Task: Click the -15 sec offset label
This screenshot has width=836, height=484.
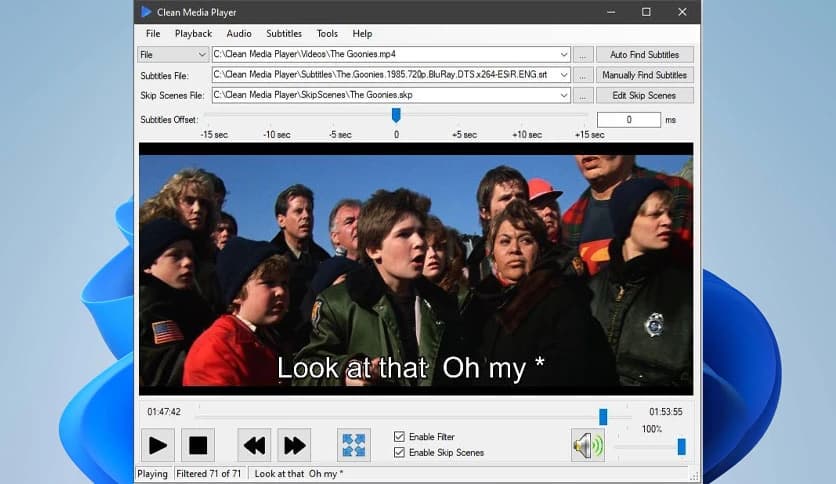Action: [x=214, y=135]
